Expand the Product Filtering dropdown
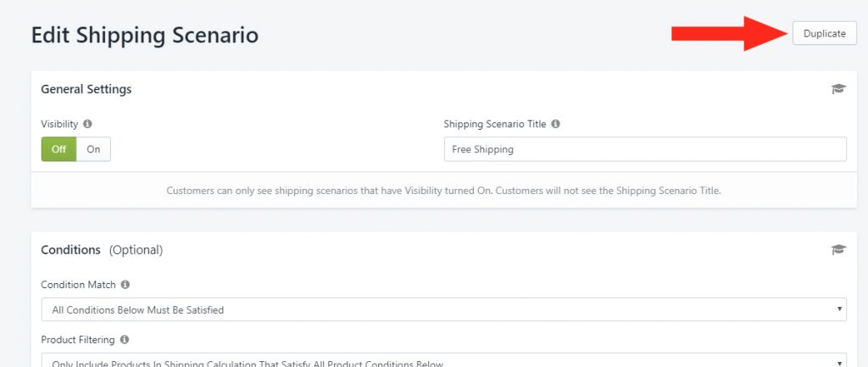 (x=443, y=360)
